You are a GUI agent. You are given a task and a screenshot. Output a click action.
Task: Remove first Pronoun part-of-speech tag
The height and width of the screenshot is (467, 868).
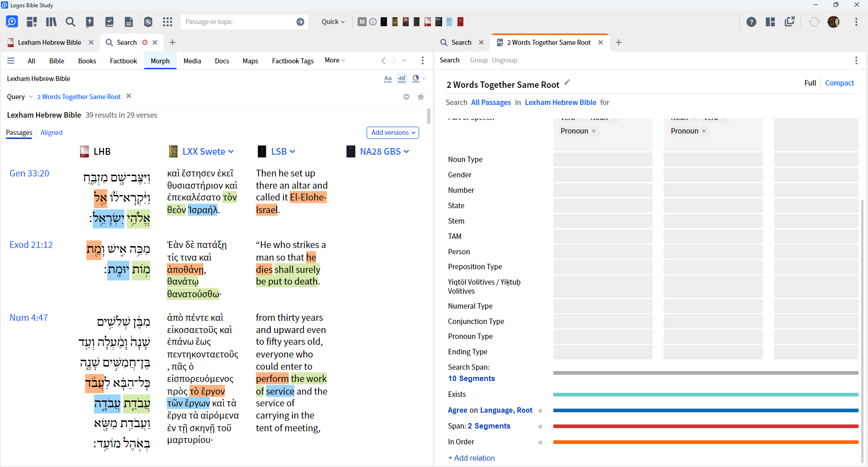point(594,131)
